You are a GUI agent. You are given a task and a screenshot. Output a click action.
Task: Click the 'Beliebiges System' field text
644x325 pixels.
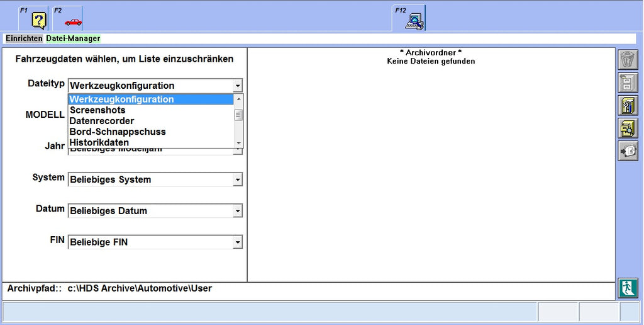pos(111,180)
